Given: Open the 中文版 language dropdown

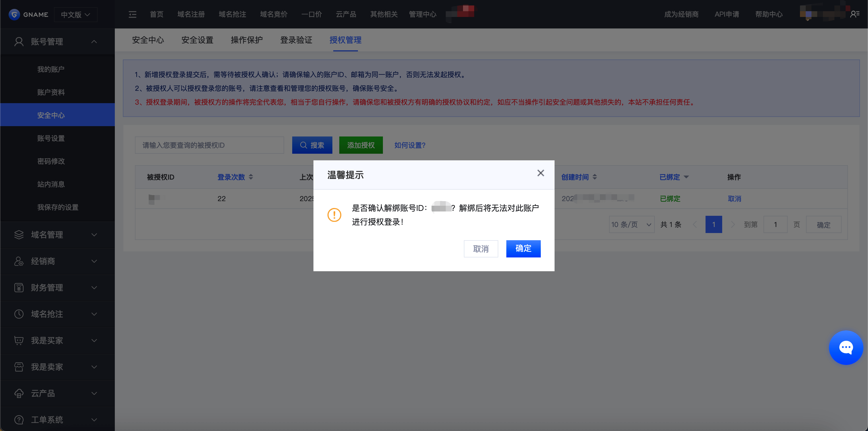Looking at the screenshot, I should (75, 14).
